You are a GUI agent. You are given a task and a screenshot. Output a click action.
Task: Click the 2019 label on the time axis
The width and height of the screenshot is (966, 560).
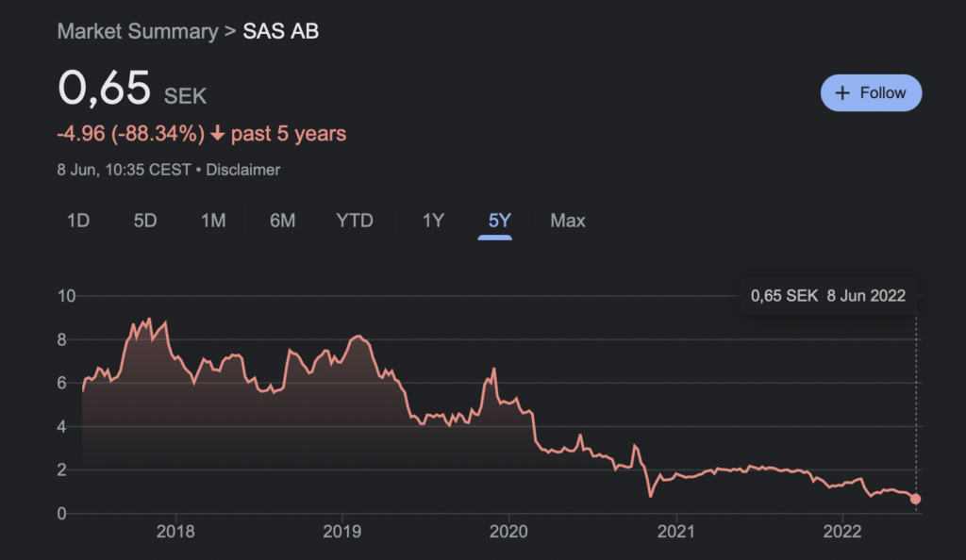(342, 532)
